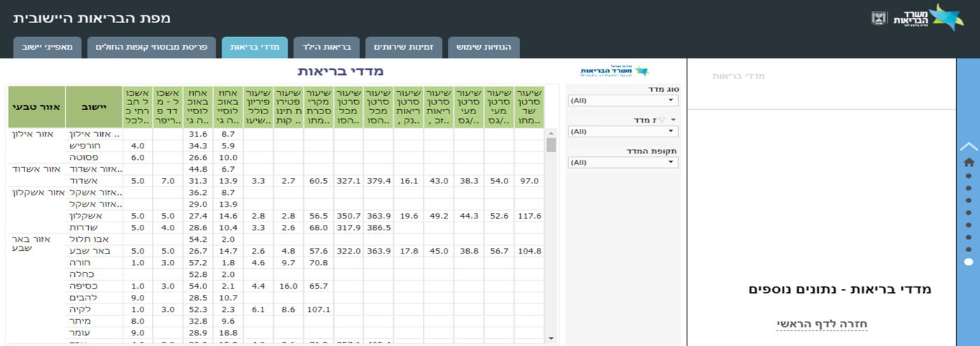Open the סוג מדד dropdown
Viewport: 980px width, 346px height.
click(623, 100)
